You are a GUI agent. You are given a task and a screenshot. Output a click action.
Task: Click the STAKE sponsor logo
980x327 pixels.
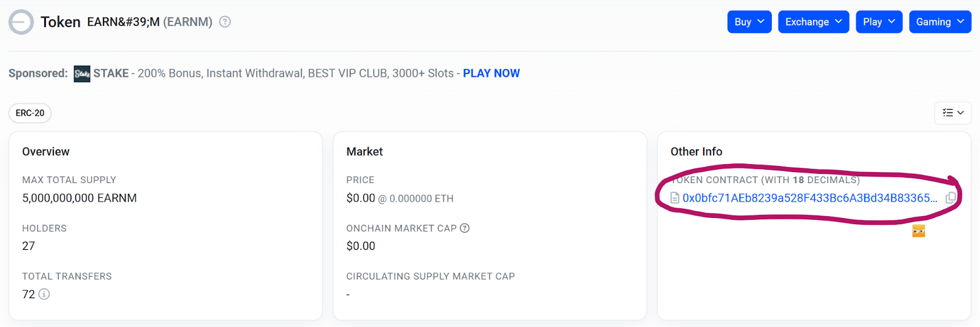coord(82,74)
